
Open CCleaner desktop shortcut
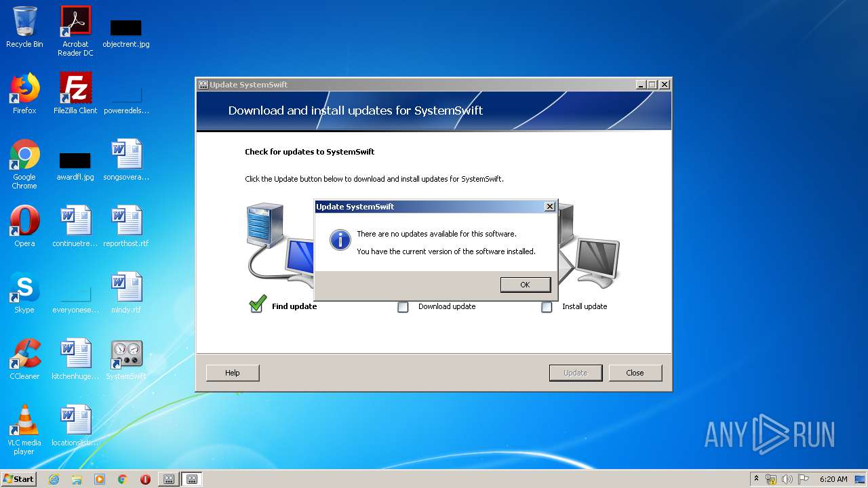click(24, 359)
